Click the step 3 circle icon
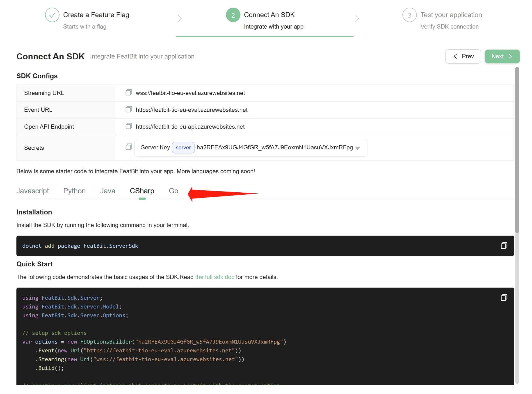This screenshot has width=532, height=394. pos(409,15)
